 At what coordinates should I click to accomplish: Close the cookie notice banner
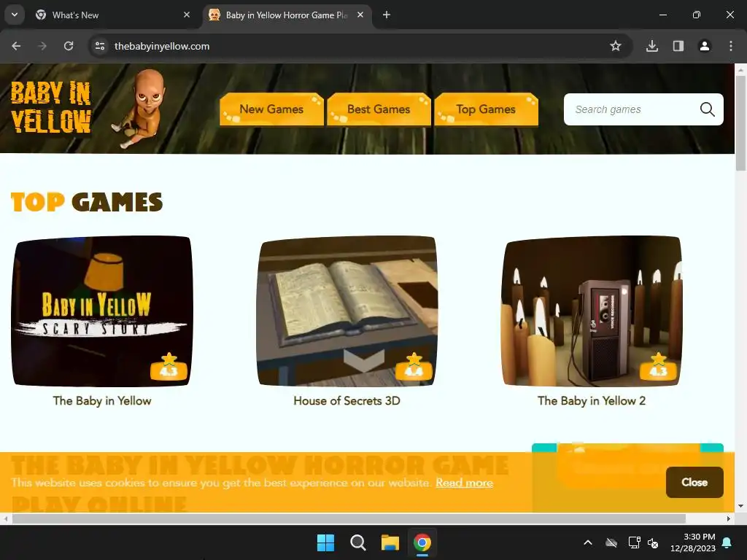(x=694, y=483)
